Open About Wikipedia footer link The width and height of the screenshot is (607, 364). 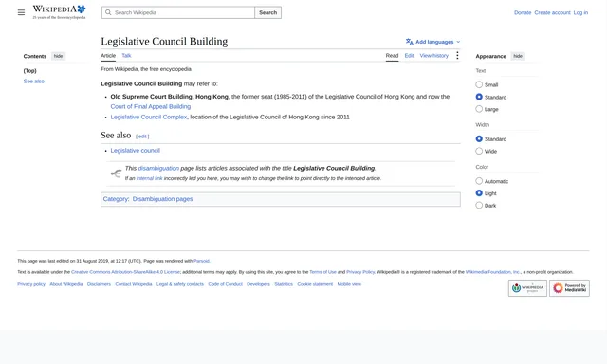[66, 284]
